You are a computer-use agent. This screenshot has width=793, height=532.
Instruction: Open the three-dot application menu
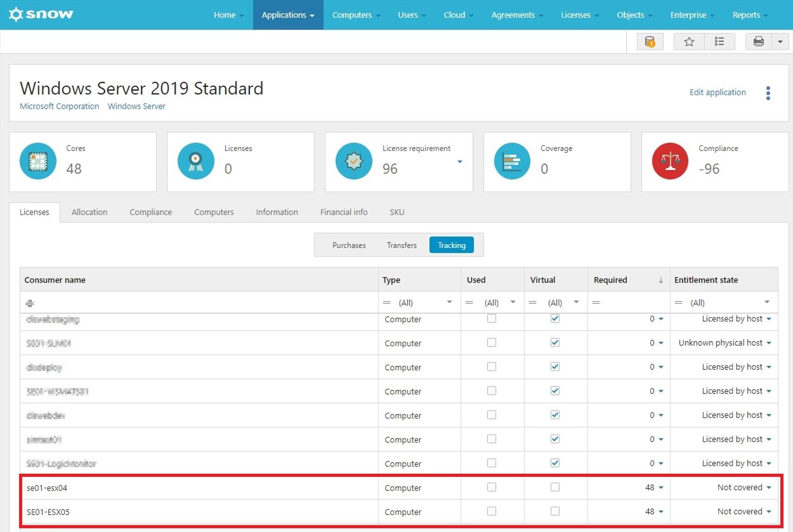tap(768, 93)
